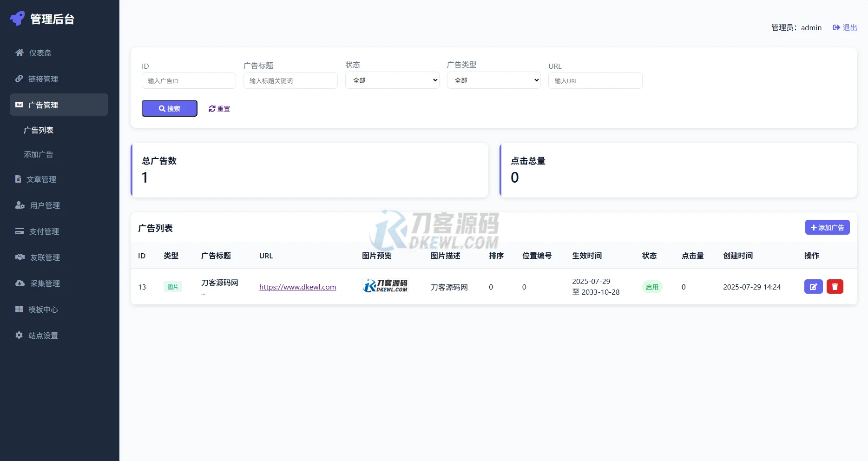This screenshot has width=868, height=461.
Task: Open 添加广告 from the sidebar
Action: [39, 154]
